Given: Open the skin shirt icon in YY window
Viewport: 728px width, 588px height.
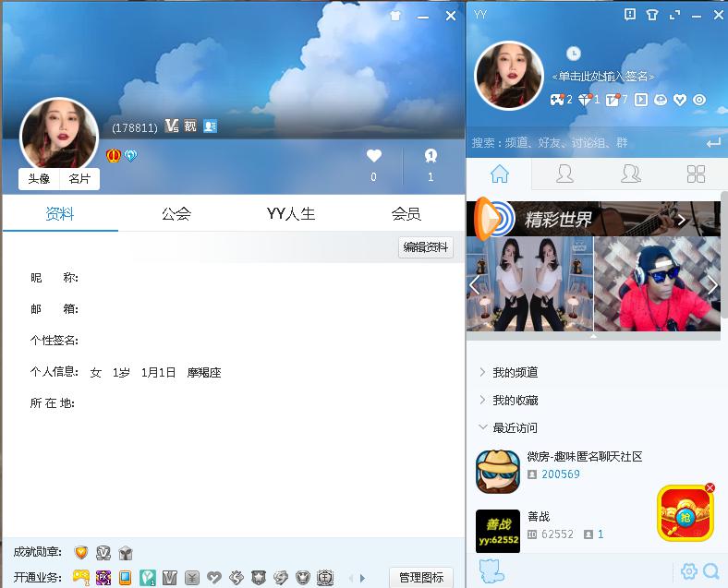Looking at the screenshot, I should 652,15.
